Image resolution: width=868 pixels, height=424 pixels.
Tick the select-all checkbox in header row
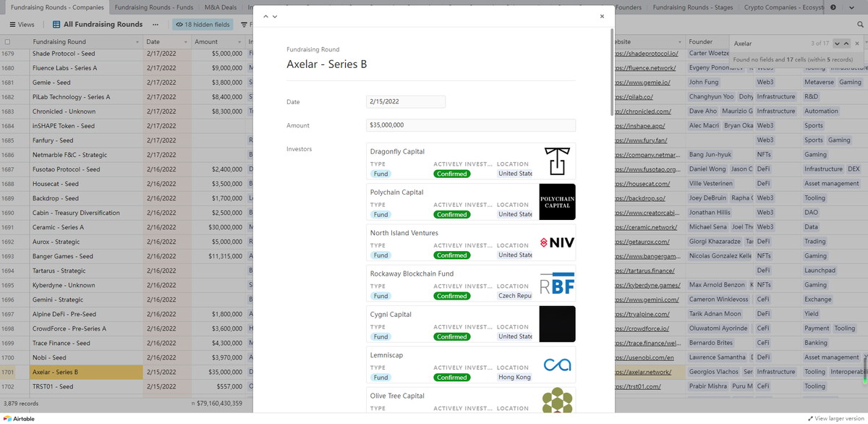[x=8, y=42]
